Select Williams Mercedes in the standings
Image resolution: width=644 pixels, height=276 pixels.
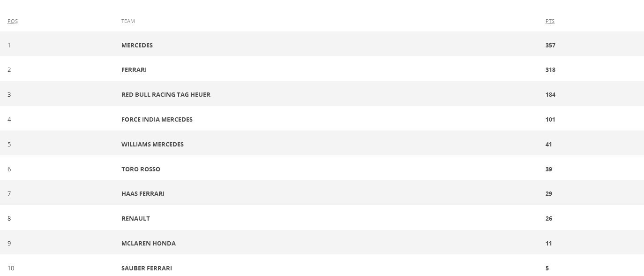152,144
